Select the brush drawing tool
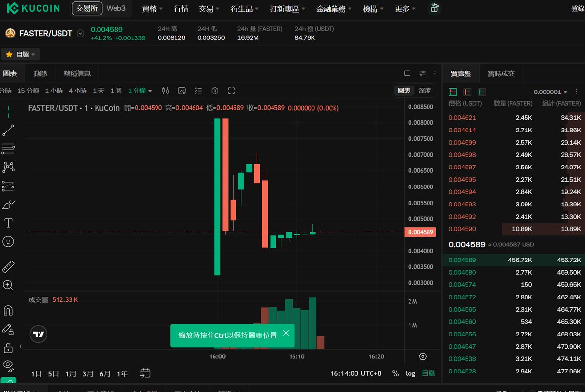This screenshot has height=392, width=585. tap(8, 204)
